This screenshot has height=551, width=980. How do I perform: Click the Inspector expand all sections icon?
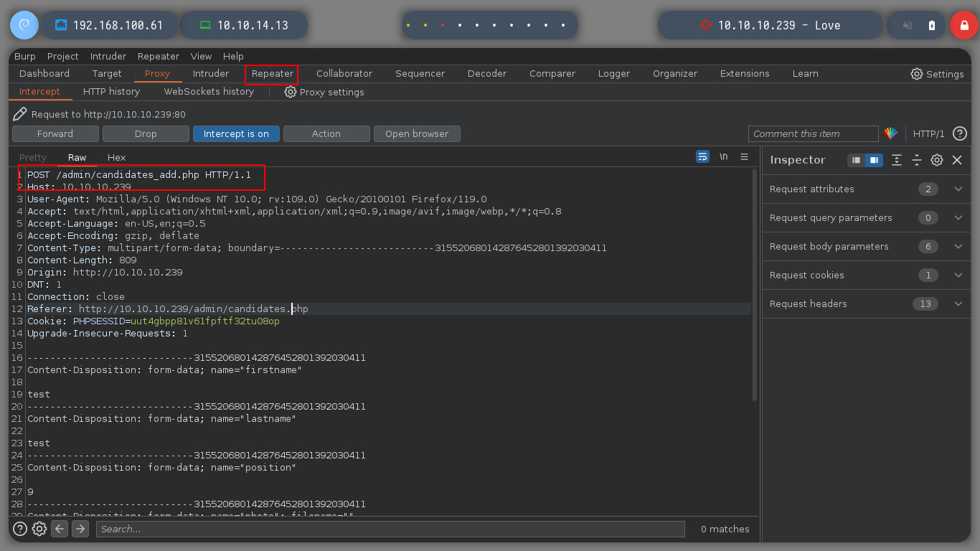(x=897, y=160)
